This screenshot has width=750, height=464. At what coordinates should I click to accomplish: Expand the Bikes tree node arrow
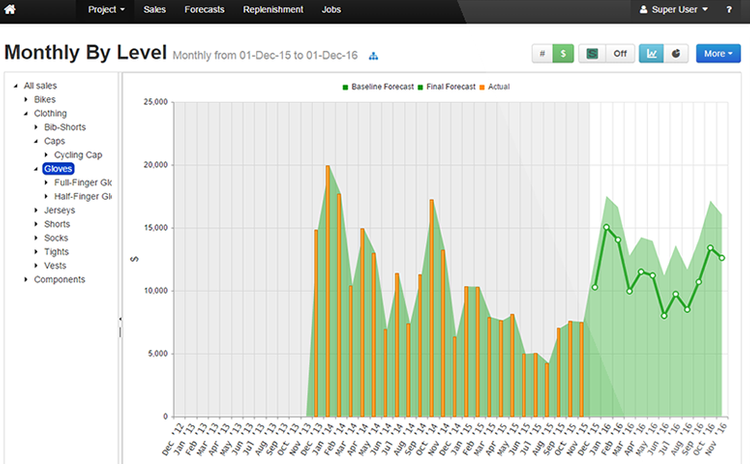coord(26,100)
